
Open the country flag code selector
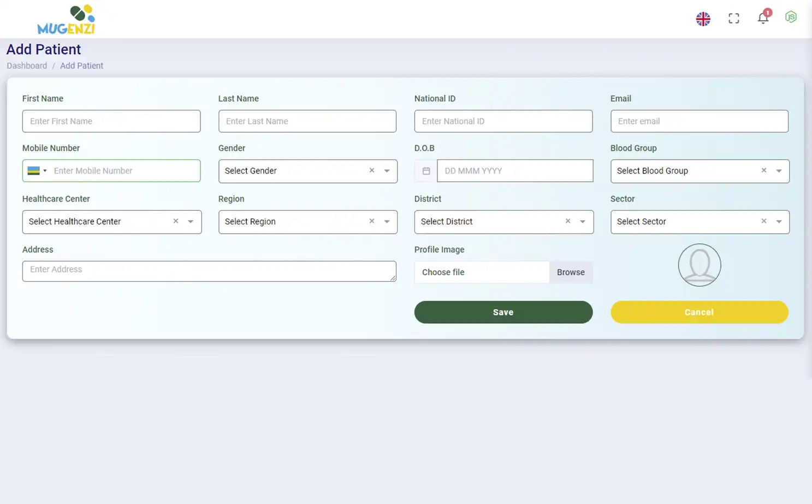coord(37,171)
